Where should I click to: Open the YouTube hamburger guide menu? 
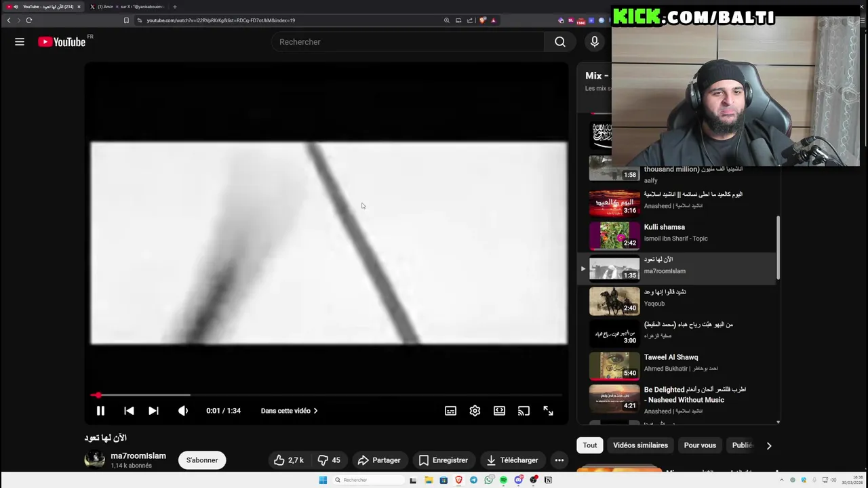[x=20, y=42]
